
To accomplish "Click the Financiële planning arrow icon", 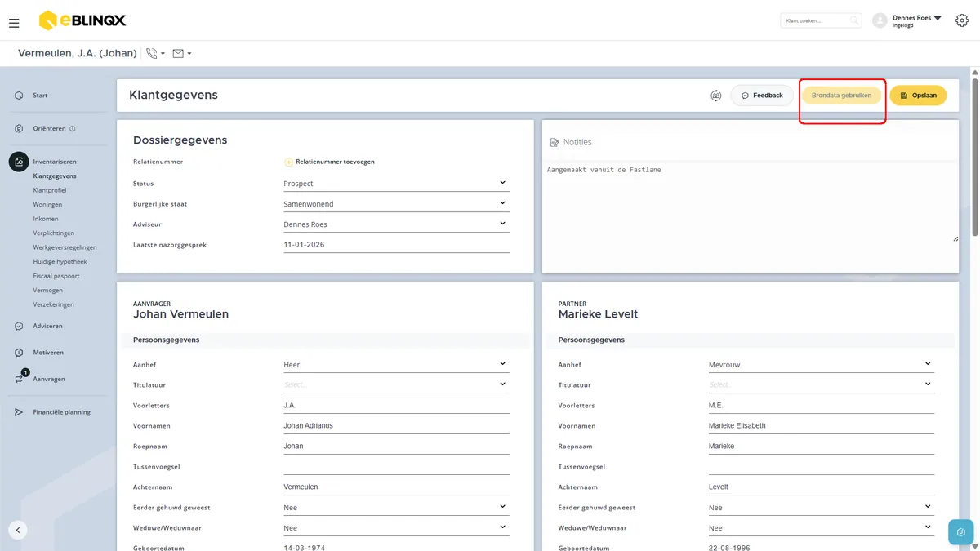I will tap(18, 412).
